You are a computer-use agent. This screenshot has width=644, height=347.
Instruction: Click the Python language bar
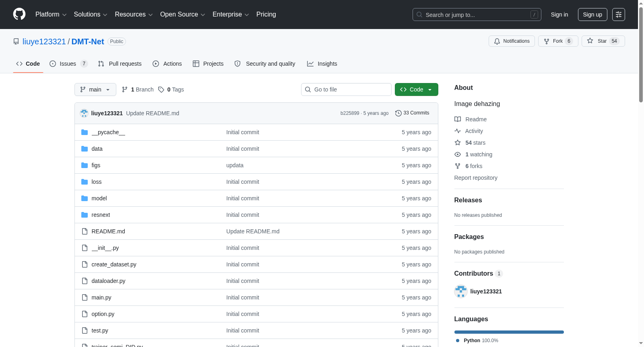click(x=509, y=332)
